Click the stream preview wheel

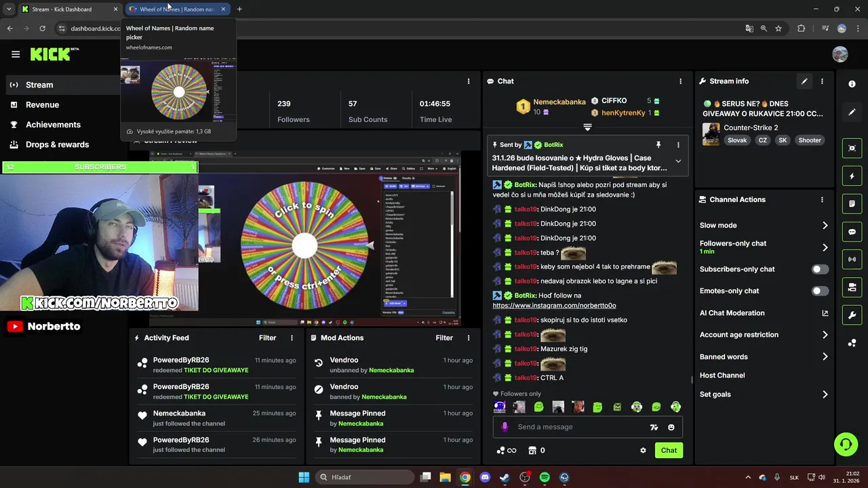click(x=305, y=245)
